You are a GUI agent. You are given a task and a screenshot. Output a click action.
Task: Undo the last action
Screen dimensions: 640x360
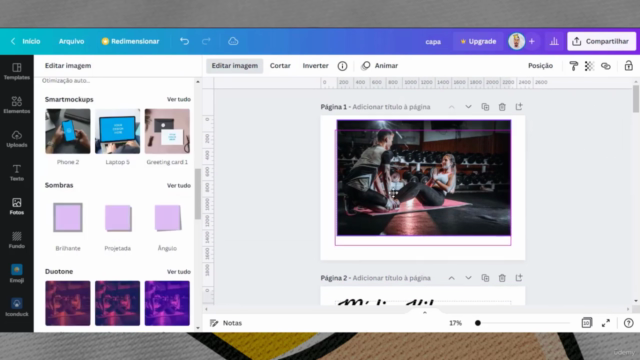(184, 41)
